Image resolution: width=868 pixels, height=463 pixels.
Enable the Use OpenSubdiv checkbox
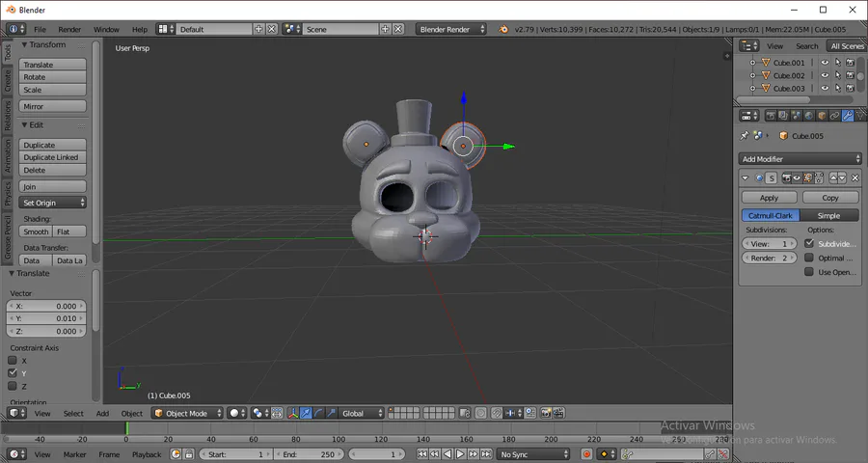pos(809,272)
